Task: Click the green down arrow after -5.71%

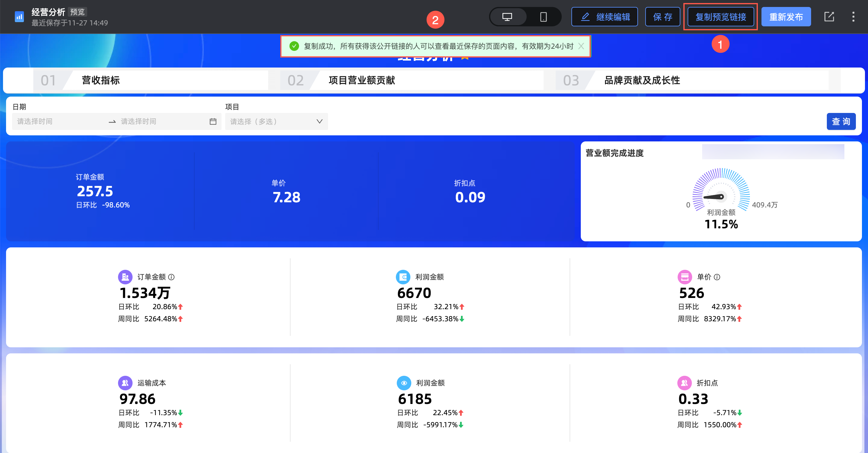Action: click(740, 413)
